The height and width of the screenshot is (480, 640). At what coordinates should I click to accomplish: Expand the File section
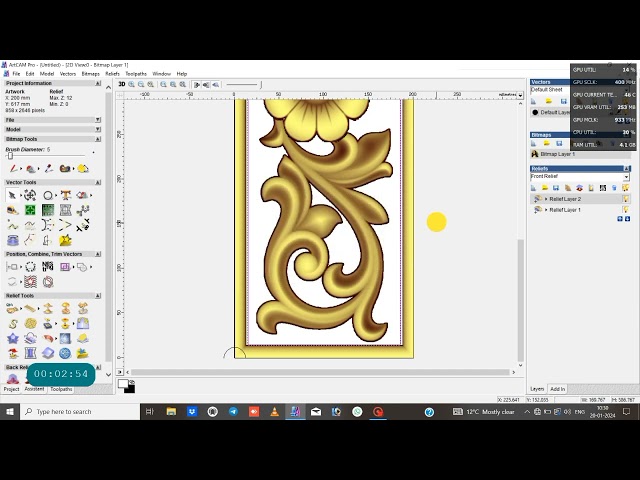(x=98, y=120)
